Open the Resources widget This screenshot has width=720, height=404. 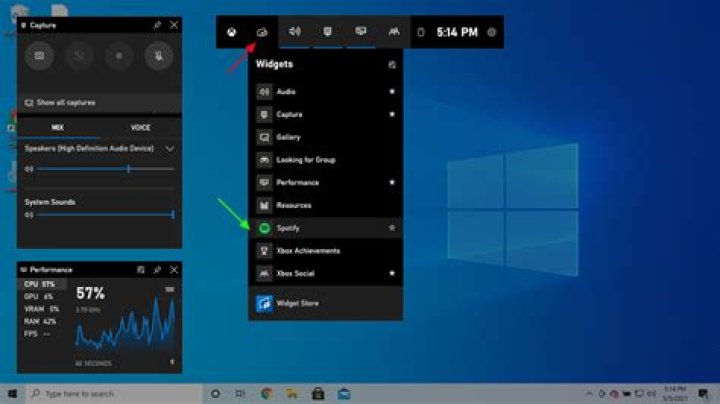pyautogui.click(x=326, y=205)
